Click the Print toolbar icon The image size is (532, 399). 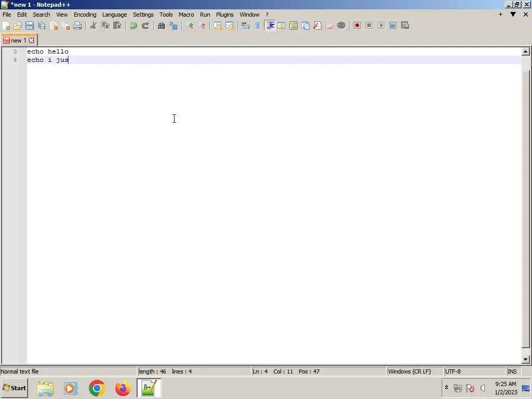click(x=78, y=26)
